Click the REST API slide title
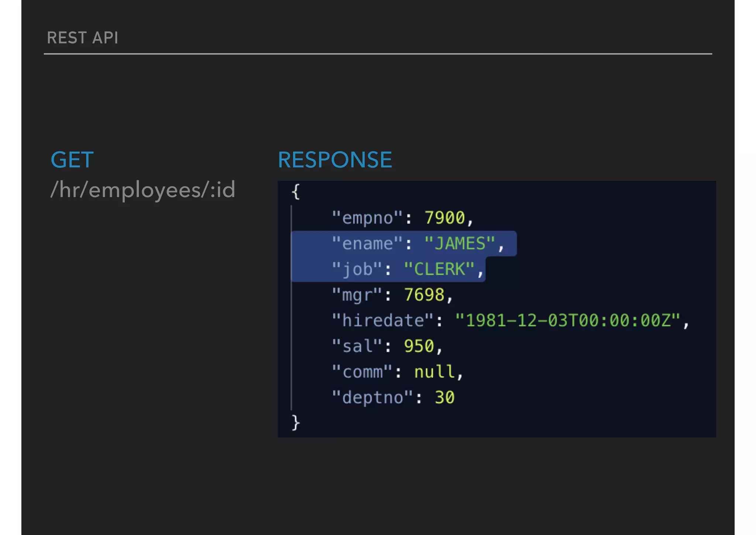The width and height of the screenshot is (756, 535). point(83,38)
